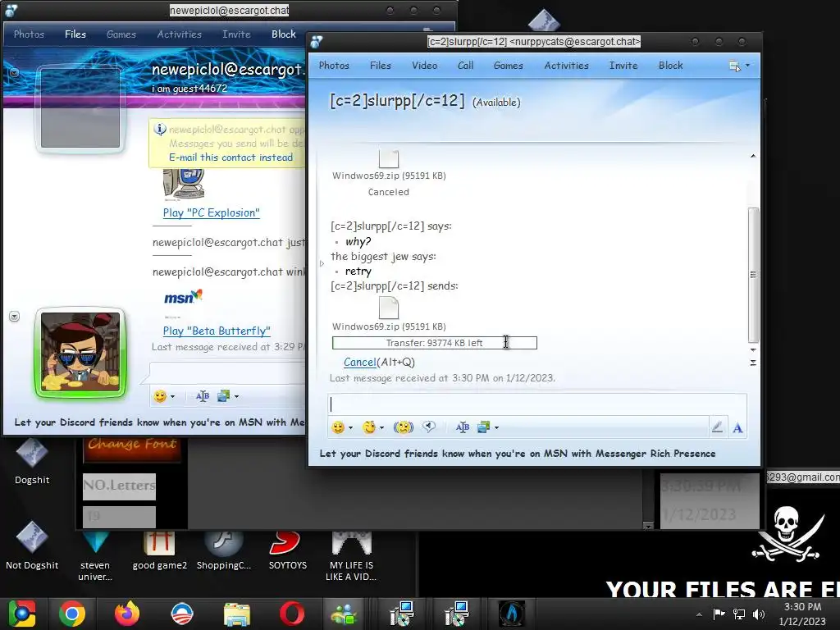The height and width of the screenshot is (630, 840).
Task: Click the slurpp chat vertical scrollbar thumb
Action: (x=753, y=275)
